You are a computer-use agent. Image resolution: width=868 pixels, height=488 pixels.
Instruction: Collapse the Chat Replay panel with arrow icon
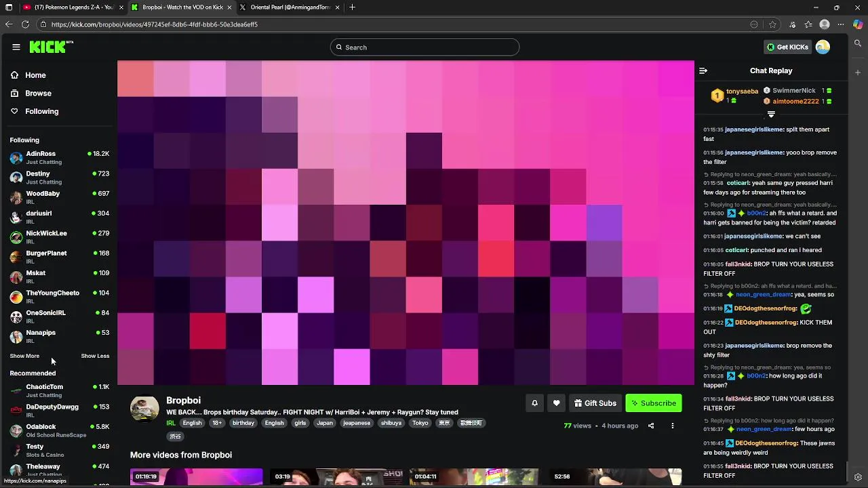tap(703, 70)
